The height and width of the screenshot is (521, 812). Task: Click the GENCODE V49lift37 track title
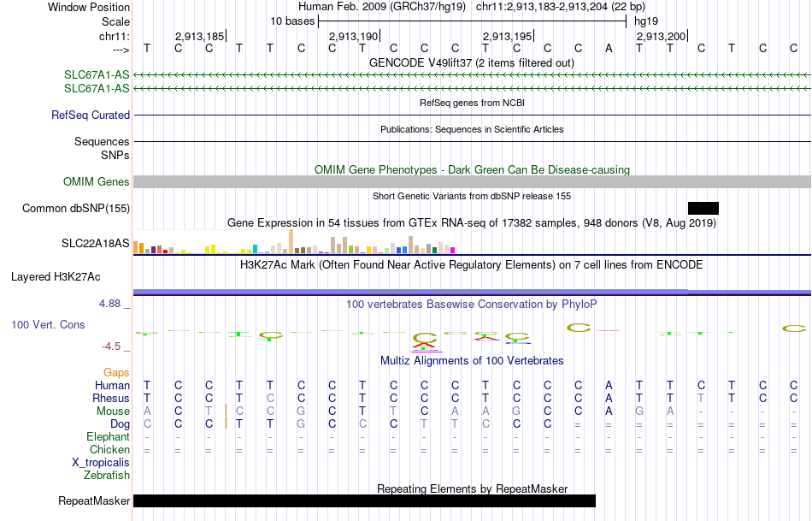tap(472, 62)
